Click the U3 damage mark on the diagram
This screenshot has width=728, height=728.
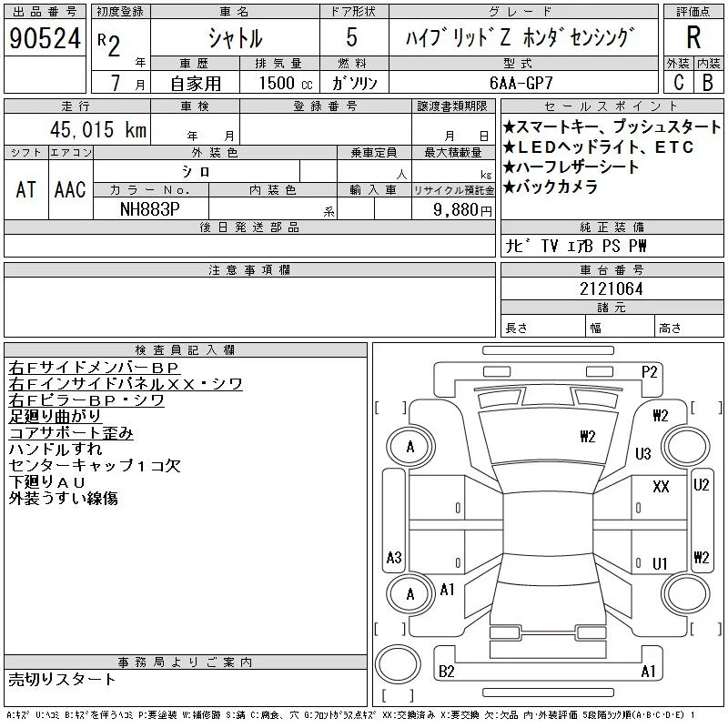(643, 453)
